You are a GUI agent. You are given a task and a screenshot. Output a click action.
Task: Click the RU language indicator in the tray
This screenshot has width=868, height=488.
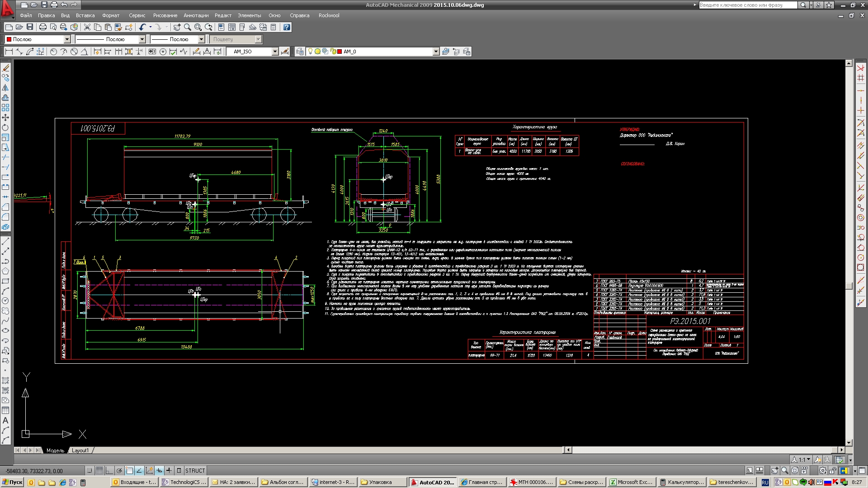pyautogui.click(x=765, y=483)
